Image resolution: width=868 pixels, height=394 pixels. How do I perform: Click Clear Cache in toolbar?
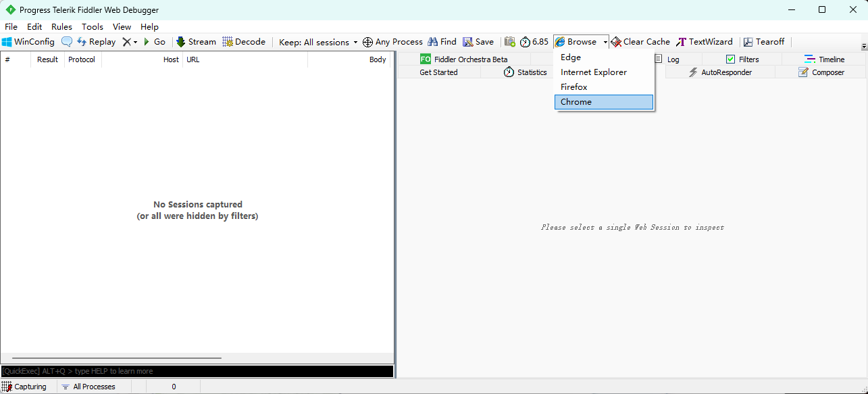click(640, 42)
